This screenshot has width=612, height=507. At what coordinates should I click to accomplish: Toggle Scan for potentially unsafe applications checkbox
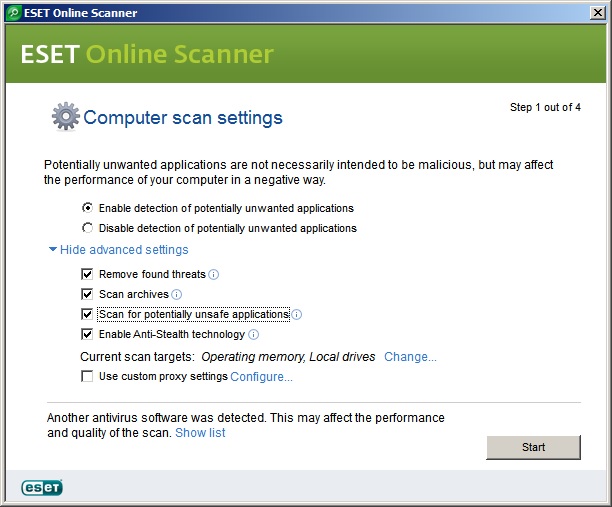88,314
